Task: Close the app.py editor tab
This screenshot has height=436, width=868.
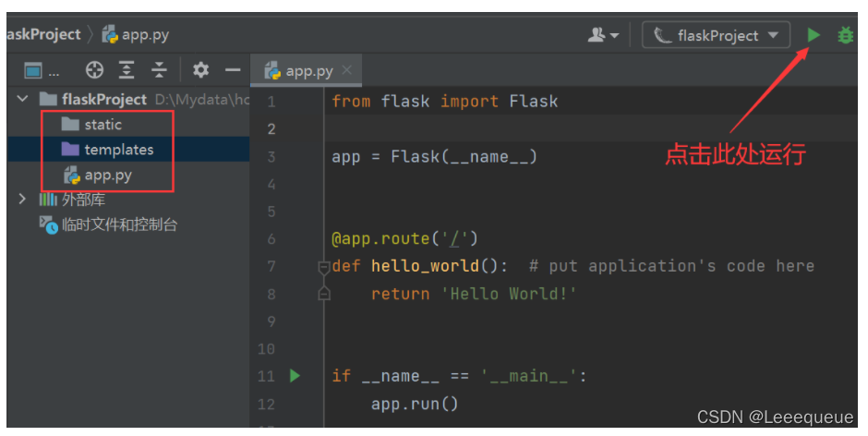Action: 347,70
